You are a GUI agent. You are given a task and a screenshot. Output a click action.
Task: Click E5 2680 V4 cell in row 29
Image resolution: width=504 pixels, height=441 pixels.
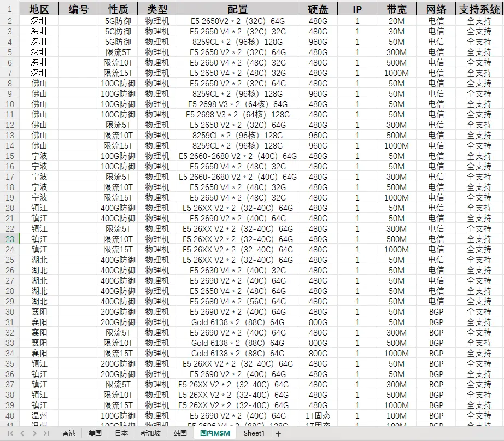[238, 302]
